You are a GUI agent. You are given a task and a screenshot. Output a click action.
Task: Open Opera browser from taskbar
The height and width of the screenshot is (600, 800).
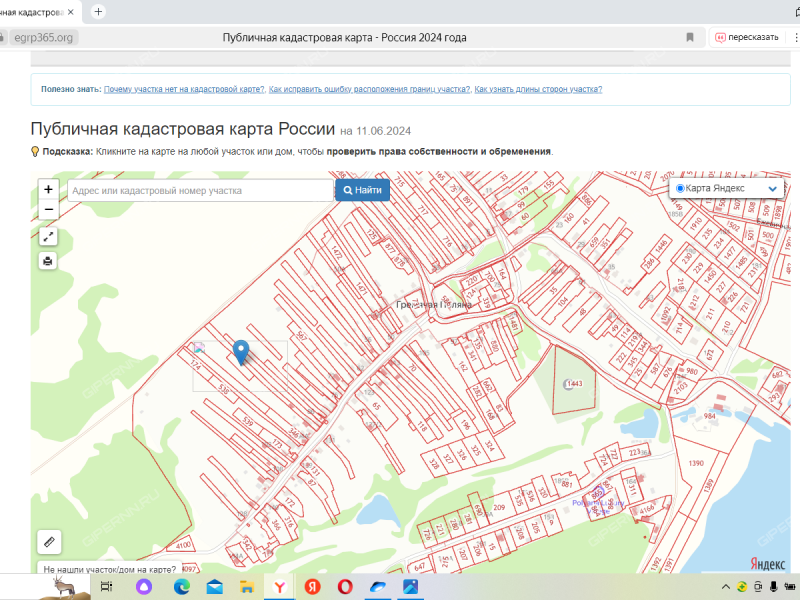(x=345, y=587)
